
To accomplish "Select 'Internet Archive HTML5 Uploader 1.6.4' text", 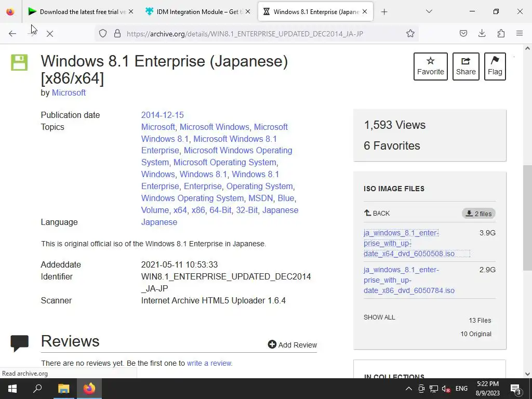I will point(214,301).
